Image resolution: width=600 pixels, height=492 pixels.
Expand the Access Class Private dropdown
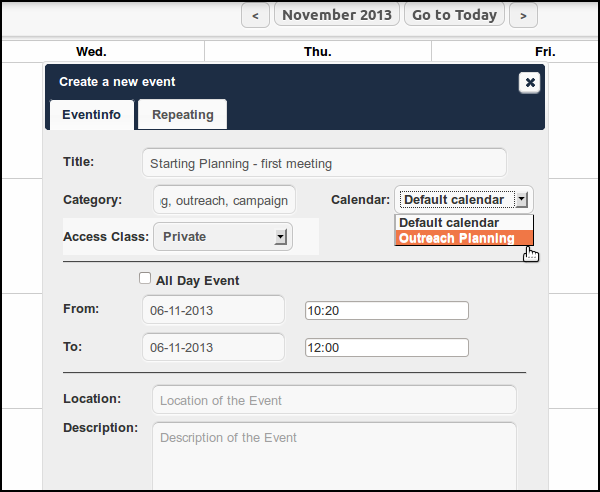281,237
